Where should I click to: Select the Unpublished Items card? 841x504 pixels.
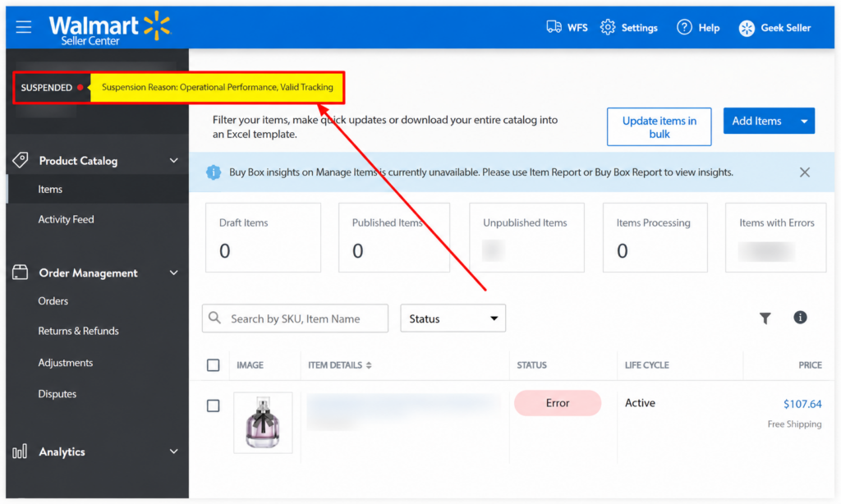(526, 237)
